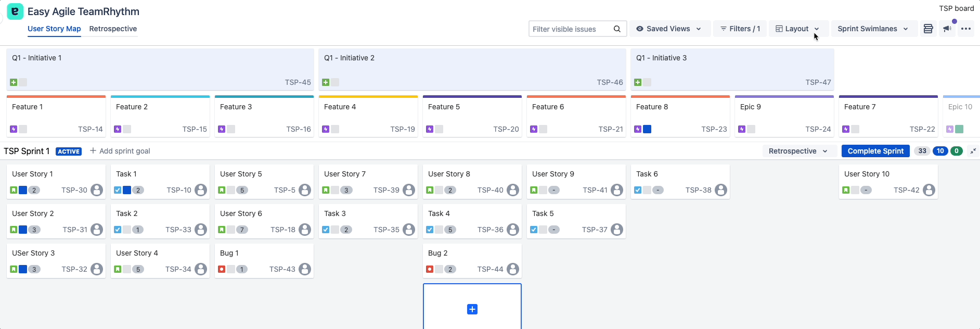Image resolution: width=980 pixels, height=329 pixels.
Task: Open the announcements megaphone icon
Action: click(x=947, y=29)
